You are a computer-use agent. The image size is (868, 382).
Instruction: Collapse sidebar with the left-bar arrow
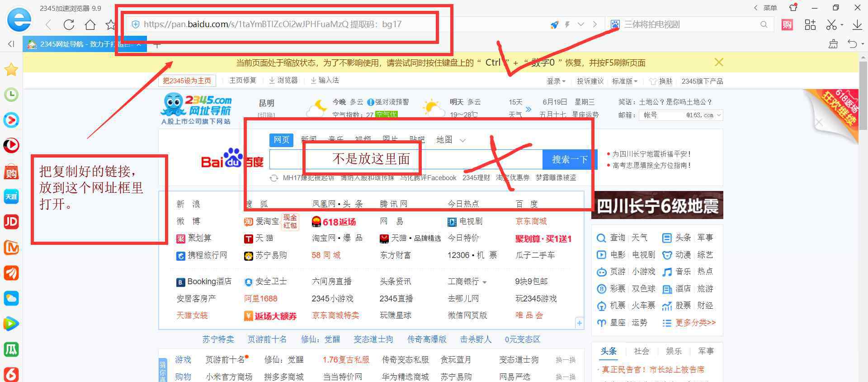11,44
